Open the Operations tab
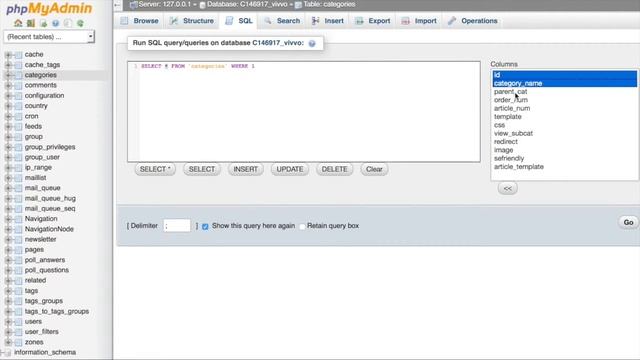This screenshot has width=640, height=360. (473, 21)
